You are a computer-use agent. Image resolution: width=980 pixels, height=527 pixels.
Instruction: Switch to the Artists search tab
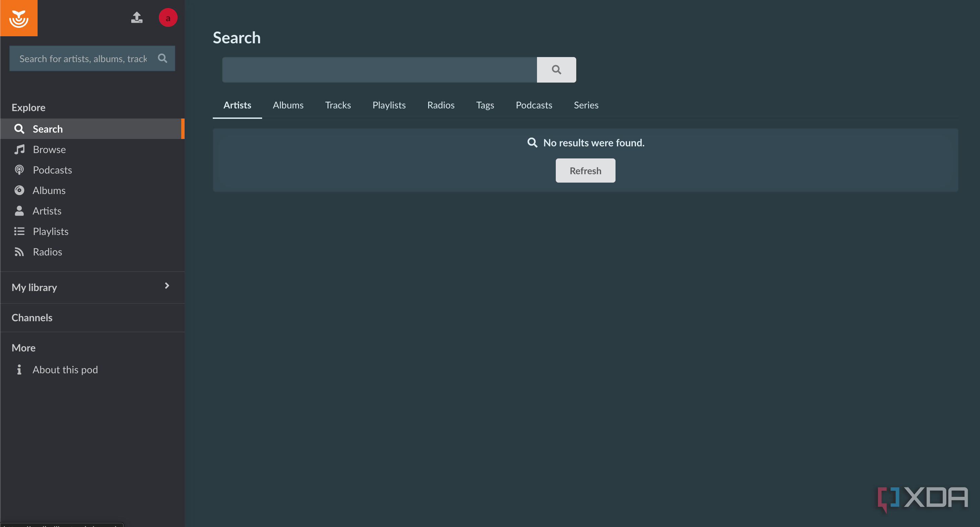click(x=237, y=105)
